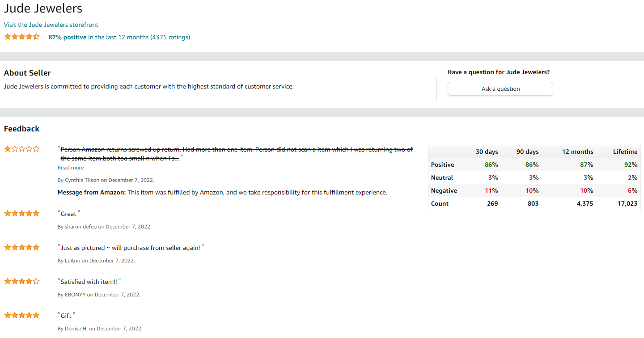The width and height of the screenshot is (644, 338).
Task: Click the one-star rating on Cynthia Tilson's feedback
Action: click(22, 149)
